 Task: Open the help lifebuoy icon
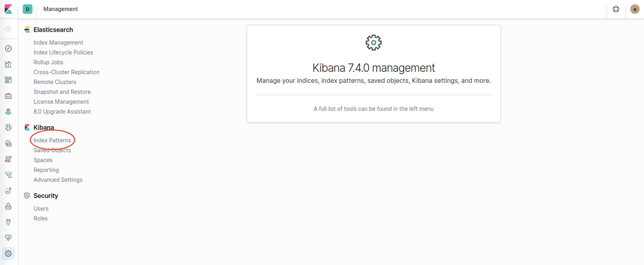[616, 9]
